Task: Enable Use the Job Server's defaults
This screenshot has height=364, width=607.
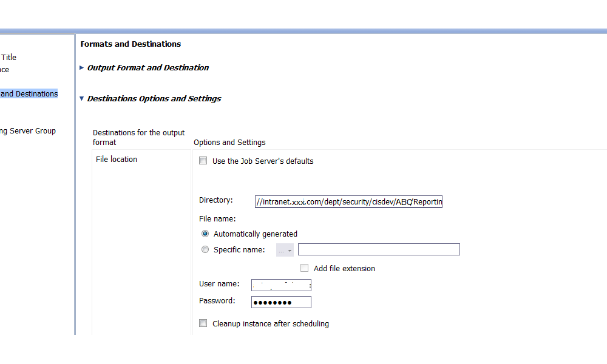Action: (203, 161)
